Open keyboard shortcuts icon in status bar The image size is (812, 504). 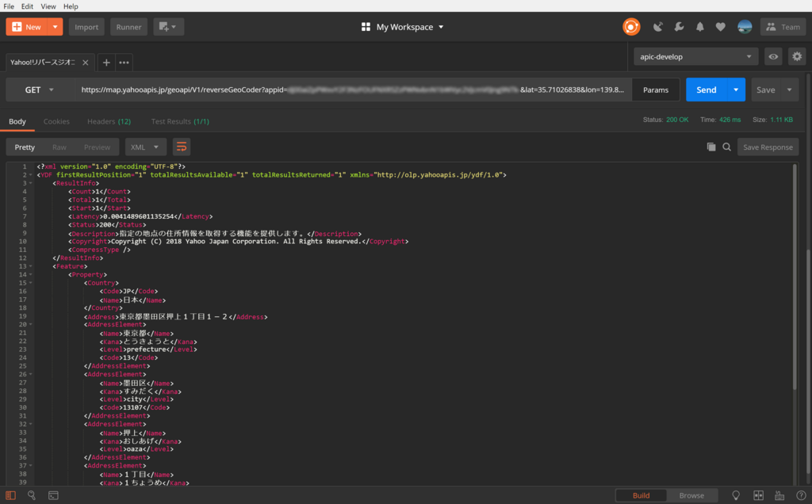point(779,495)
